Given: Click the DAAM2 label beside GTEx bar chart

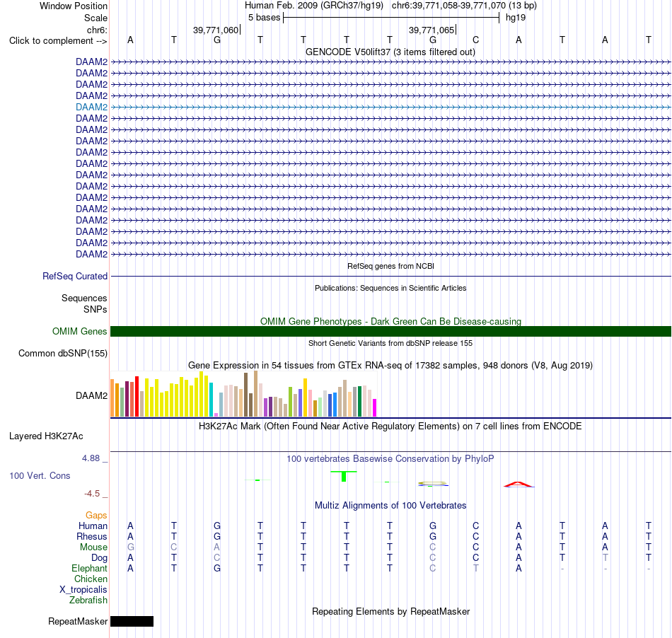Looking at the screenshot, I should pos(91,396).
